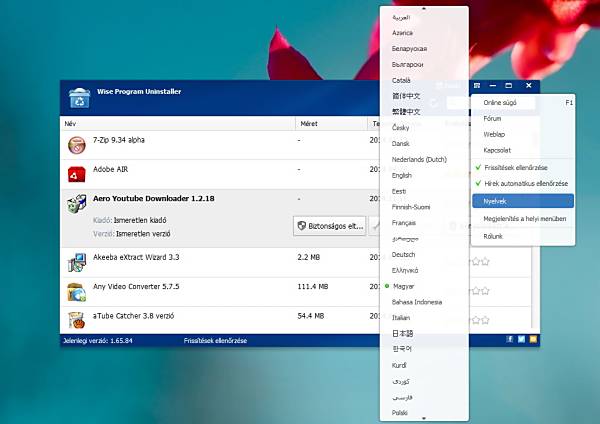Click the 54.4 MB size value
The height and width of the screenshot is (424, 600).
click(311, 316)
